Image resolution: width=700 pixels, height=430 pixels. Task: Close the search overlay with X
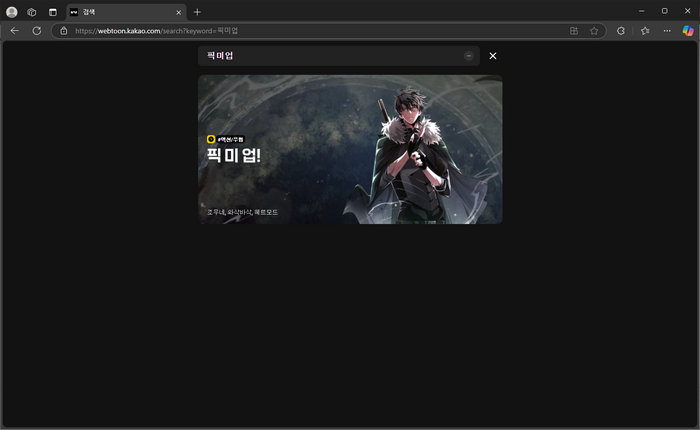[493, 56]
